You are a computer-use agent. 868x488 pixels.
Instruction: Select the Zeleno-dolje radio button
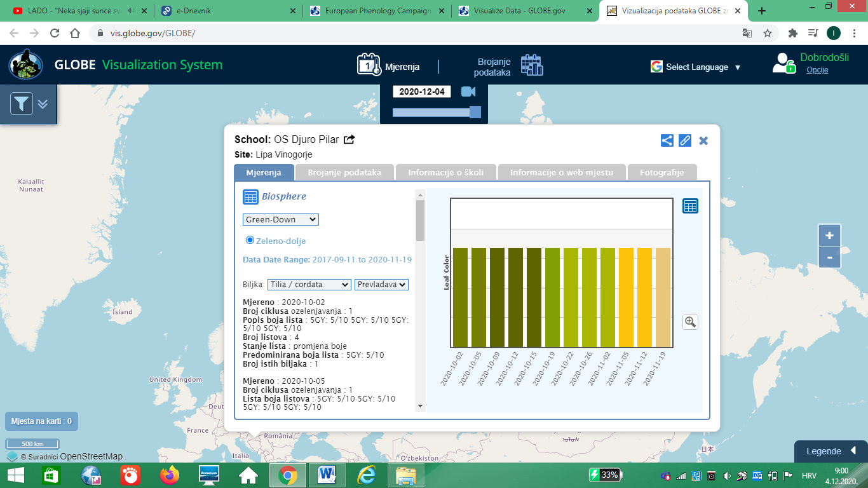pos(250,240)
